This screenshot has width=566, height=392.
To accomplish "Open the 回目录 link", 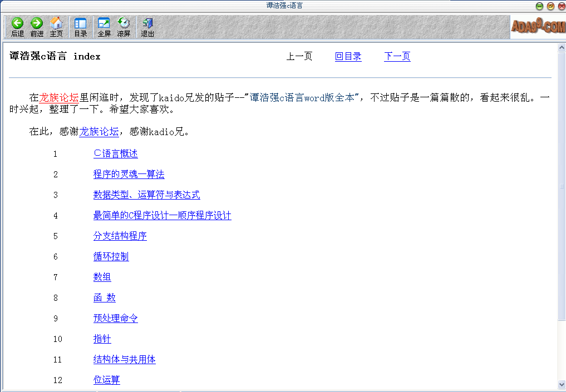I will (x=348, y=56).
